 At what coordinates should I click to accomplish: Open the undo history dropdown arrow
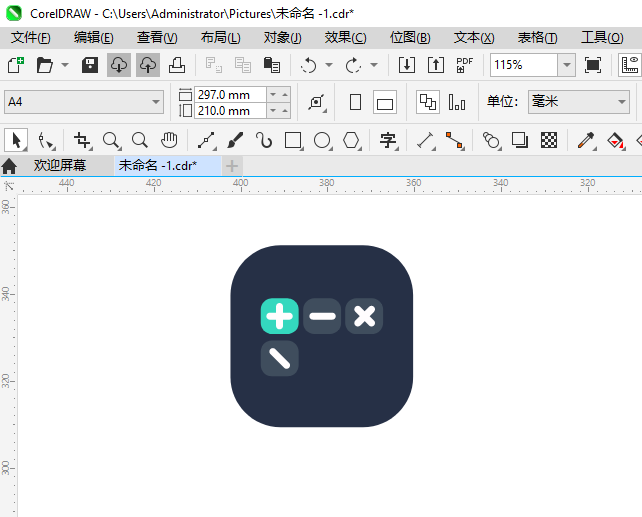[x=329, y=65]
